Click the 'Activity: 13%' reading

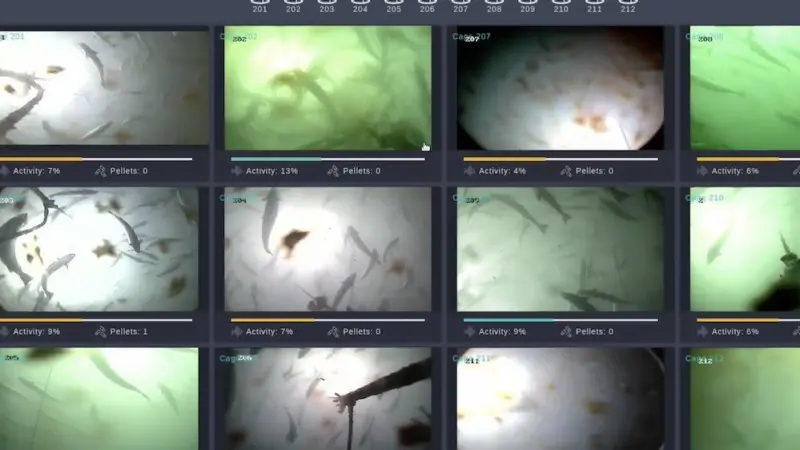pos(272,171)
